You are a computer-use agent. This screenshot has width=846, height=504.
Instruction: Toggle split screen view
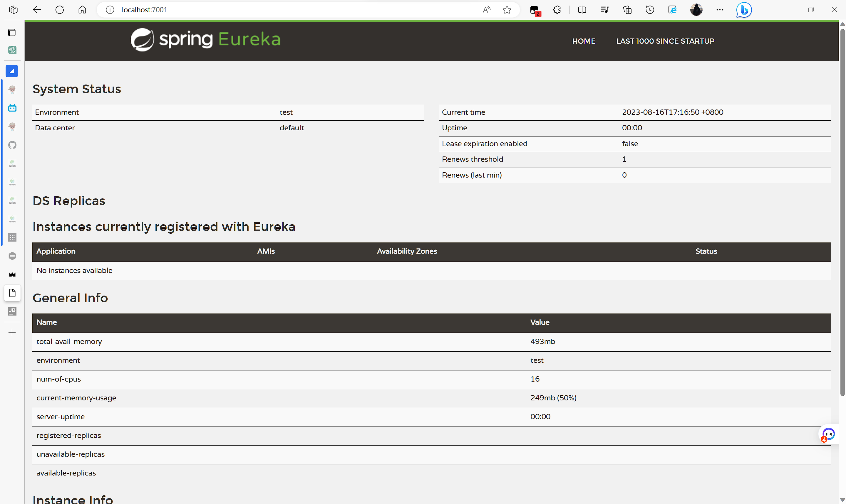click(x=582, y=10)
